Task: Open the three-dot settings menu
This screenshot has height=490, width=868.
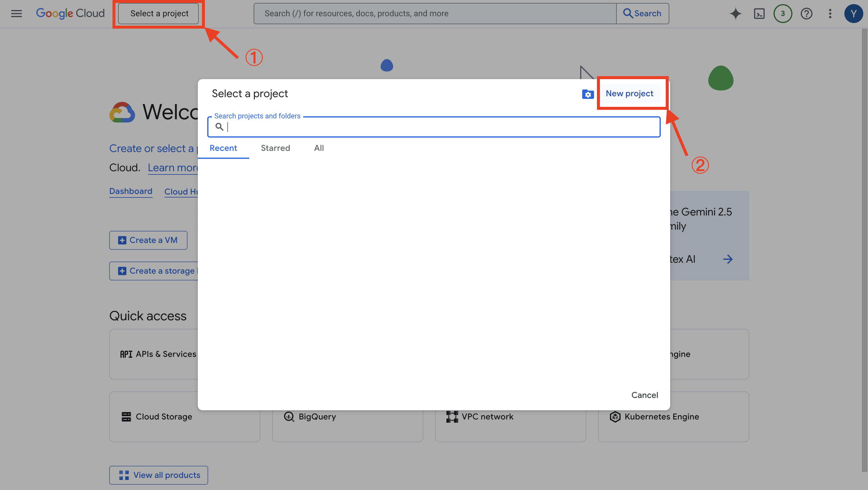Action: (x=830, y=14)
